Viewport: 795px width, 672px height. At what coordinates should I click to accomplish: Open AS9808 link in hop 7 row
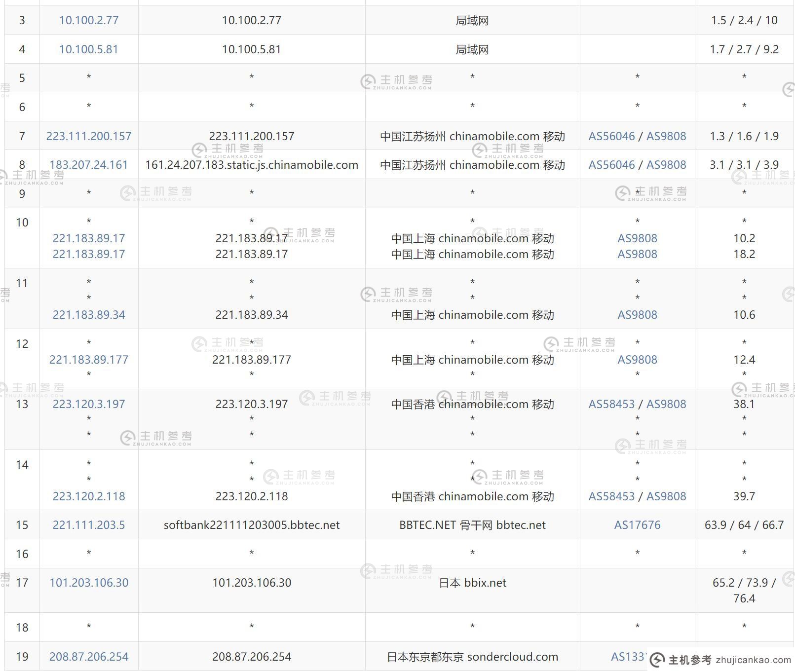coord(666,136)
